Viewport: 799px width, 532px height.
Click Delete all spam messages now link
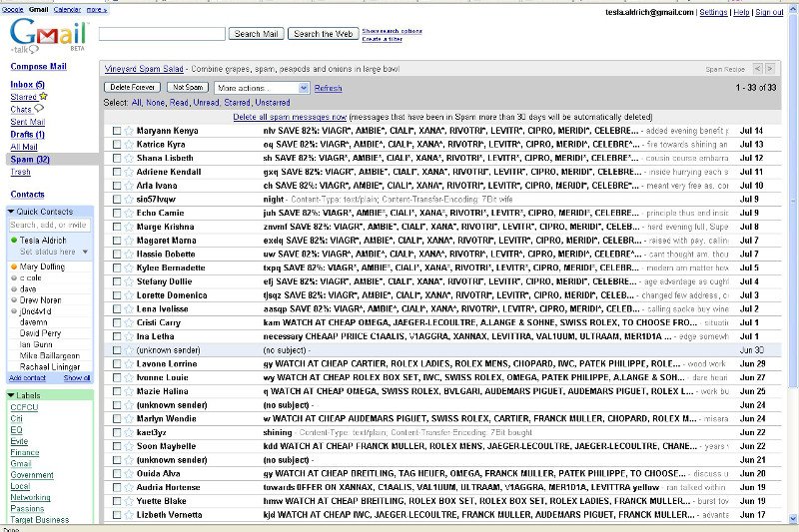290,117
